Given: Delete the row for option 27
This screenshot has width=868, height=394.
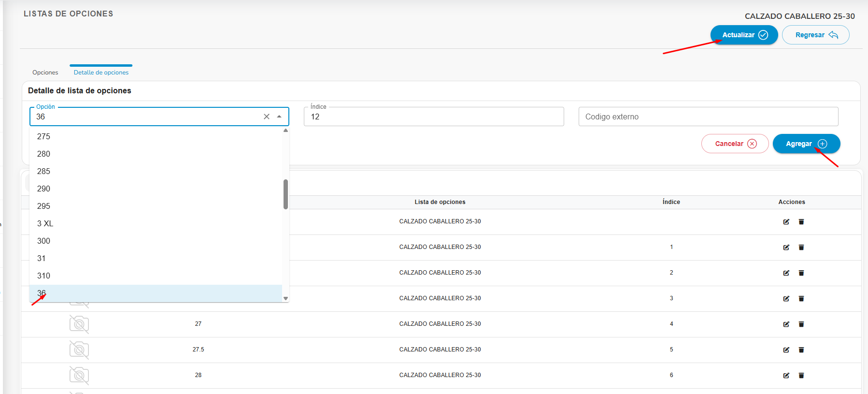Looking at the screenshot, I should [801, 324].
